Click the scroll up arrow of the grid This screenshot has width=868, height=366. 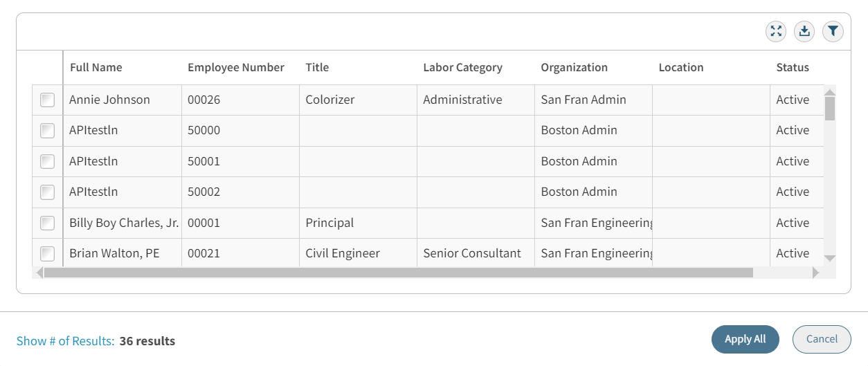click(830, 92)
